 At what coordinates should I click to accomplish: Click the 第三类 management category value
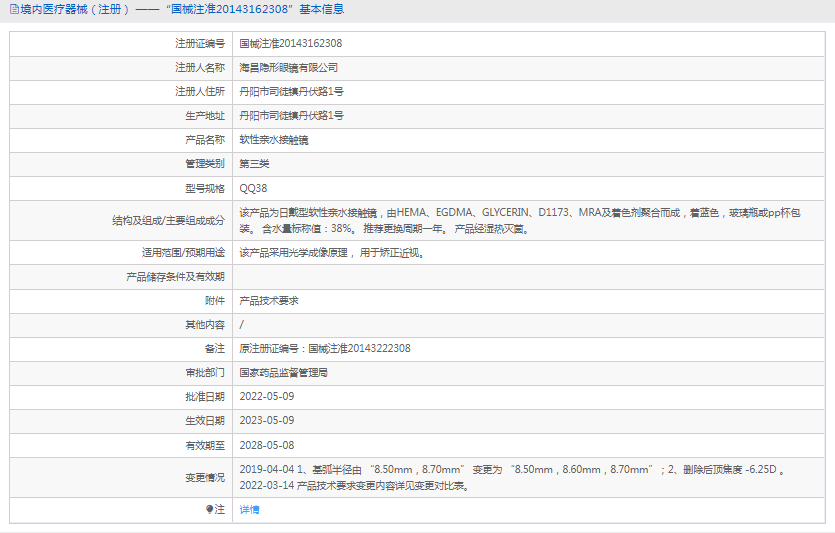[254, 164]
